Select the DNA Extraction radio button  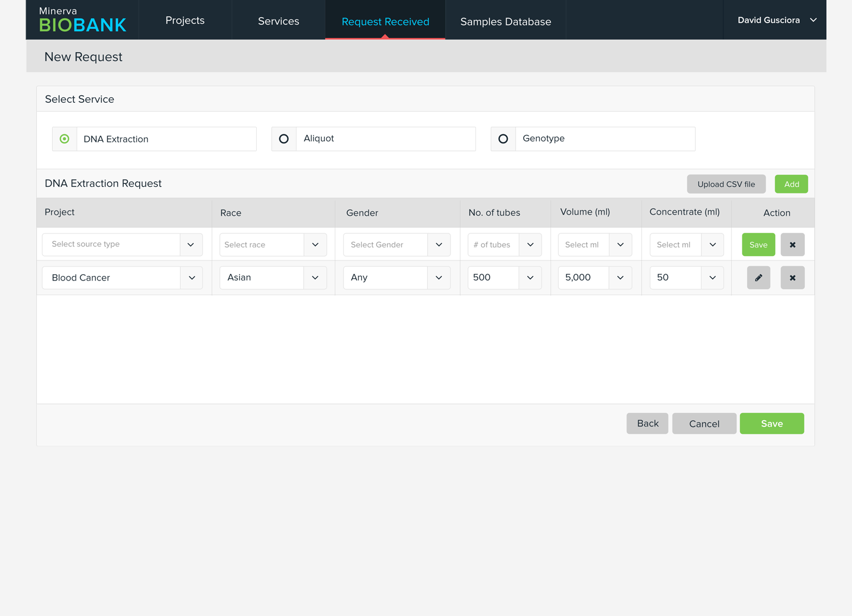[65, 139]
